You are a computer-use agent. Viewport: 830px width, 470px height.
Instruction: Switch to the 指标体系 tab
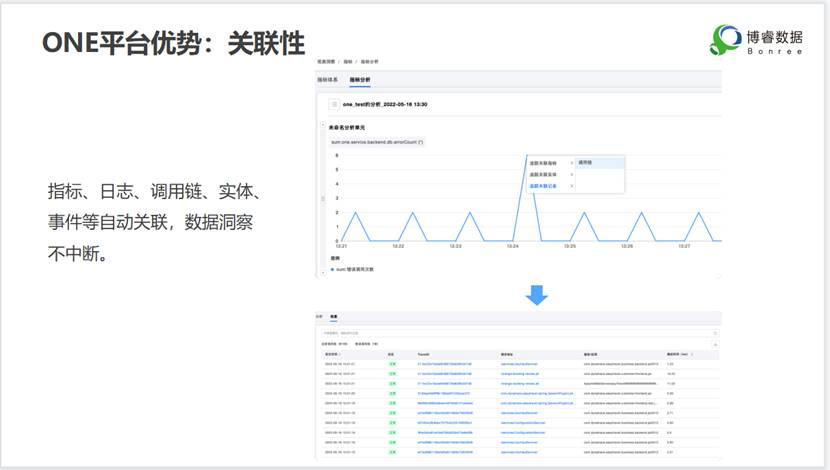point(328,79)
